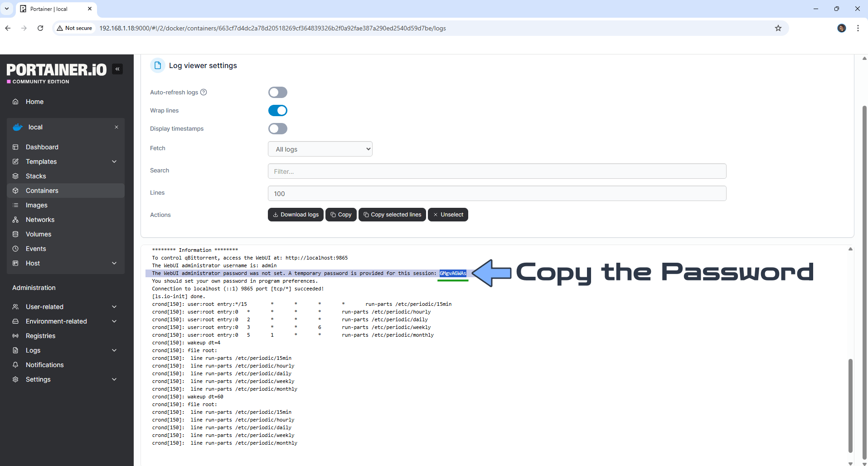Close the local environment with the X
Viewport: 868px width, 466px height.
tap(116, 127)
